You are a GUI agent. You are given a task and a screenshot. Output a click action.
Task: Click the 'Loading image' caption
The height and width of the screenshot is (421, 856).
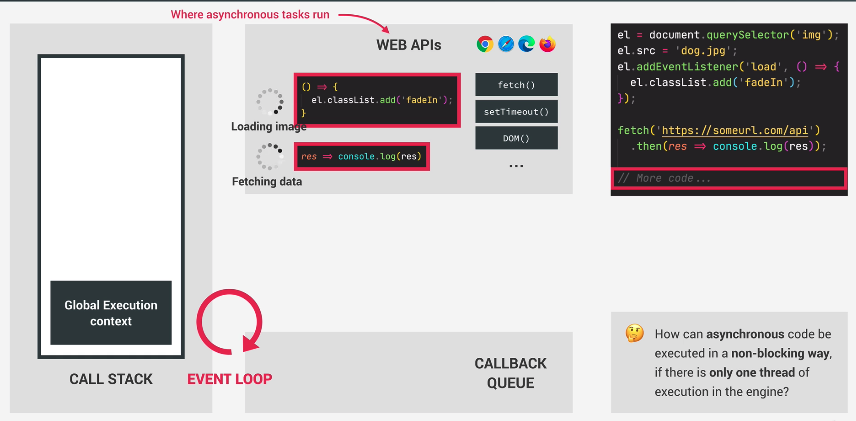pos(269,127)
